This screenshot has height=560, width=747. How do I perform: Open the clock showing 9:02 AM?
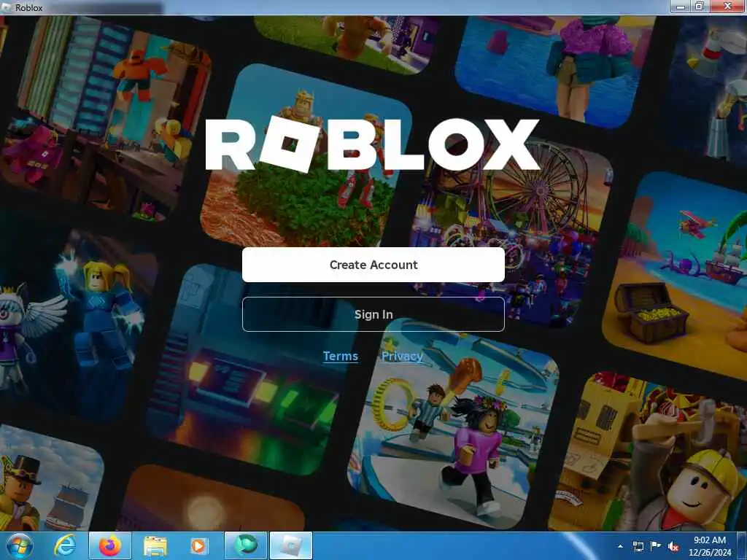(x=710, y=546)
